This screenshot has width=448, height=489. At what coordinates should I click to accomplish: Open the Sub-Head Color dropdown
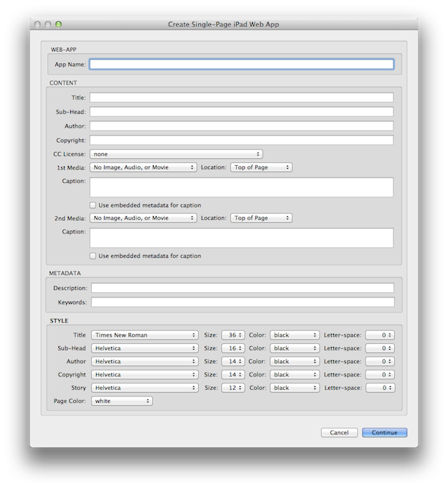click(x=295, y=348)
